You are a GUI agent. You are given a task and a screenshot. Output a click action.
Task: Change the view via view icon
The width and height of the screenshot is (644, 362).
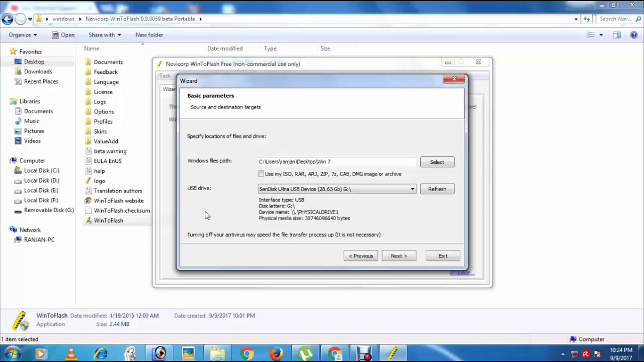591,35
